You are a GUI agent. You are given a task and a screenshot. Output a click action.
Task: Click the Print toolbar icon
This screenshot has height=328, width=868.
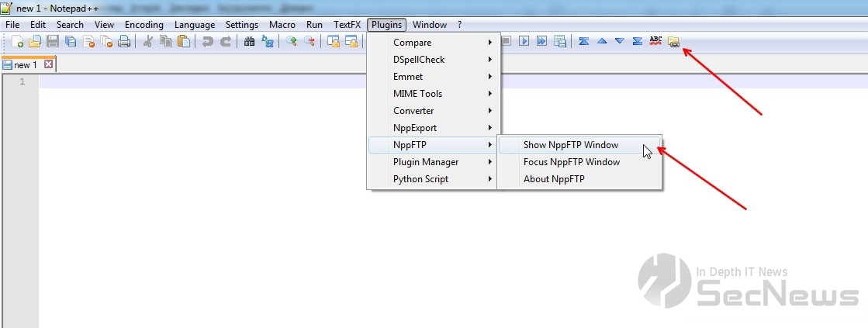tap(124, 42)
